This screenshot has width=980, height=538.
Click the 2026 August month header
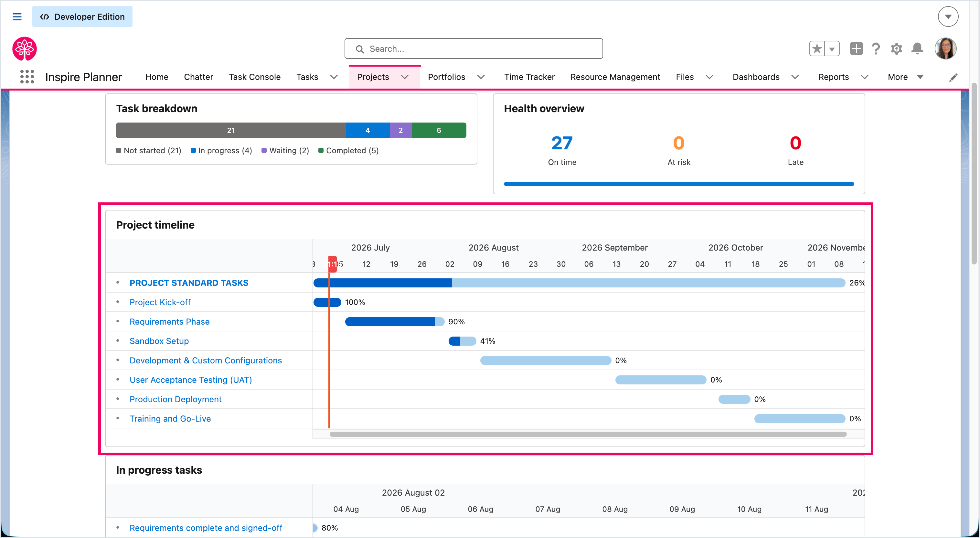coord(494,248)
